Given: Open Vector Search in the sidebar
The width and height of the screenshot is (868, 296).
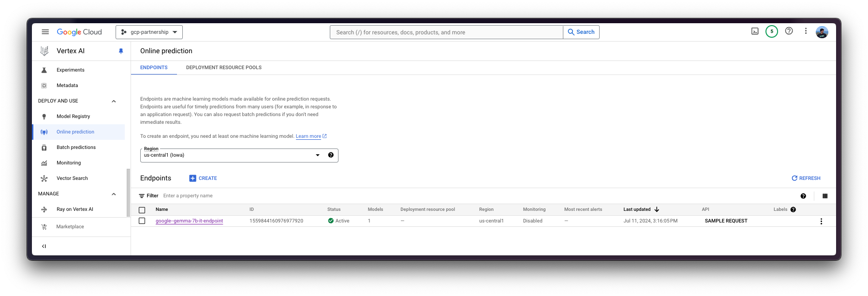Looking at the screenshot, I should click(x=73, y=178).
